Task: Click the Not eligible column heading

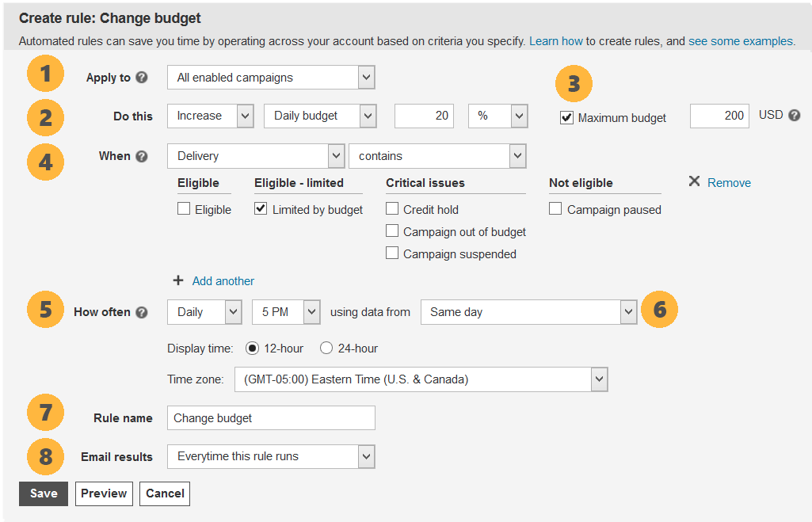Action: click(x=581, y=183)
